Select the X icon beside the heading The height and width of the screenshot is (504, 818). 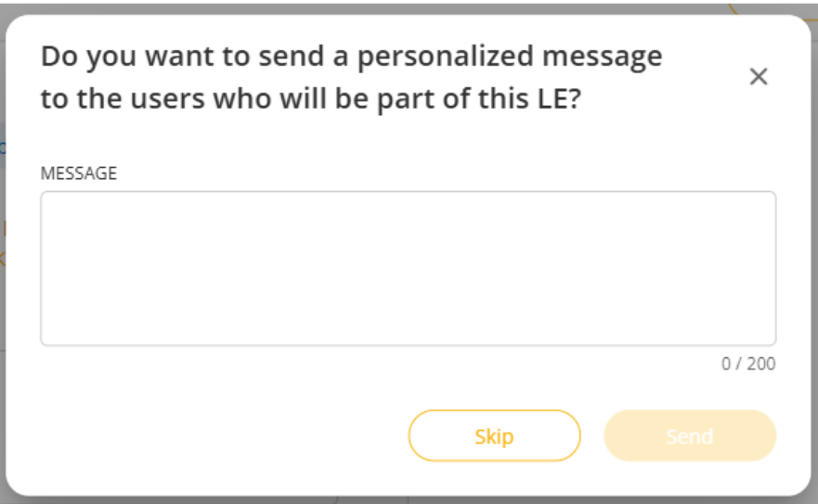759,77
